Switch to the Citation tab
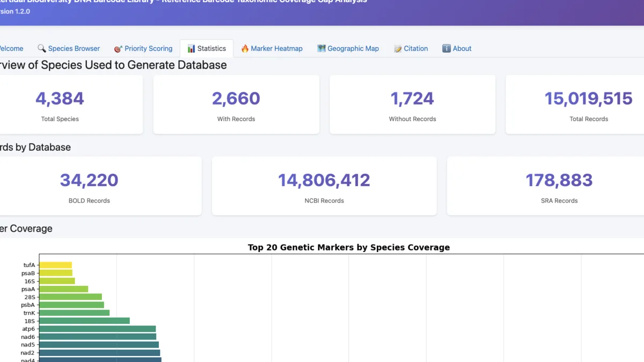This screenshot has height=362, width=644. (411, 48)
